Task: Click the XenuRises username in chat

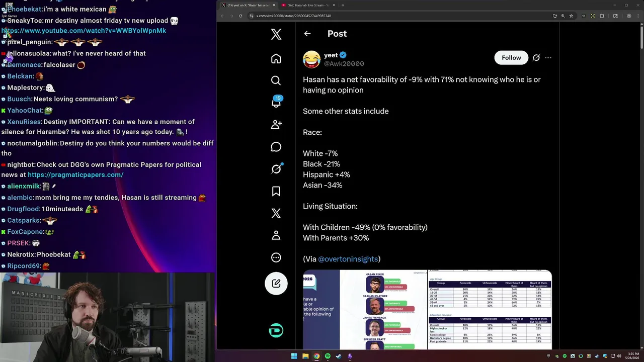Action: [24, 122]
